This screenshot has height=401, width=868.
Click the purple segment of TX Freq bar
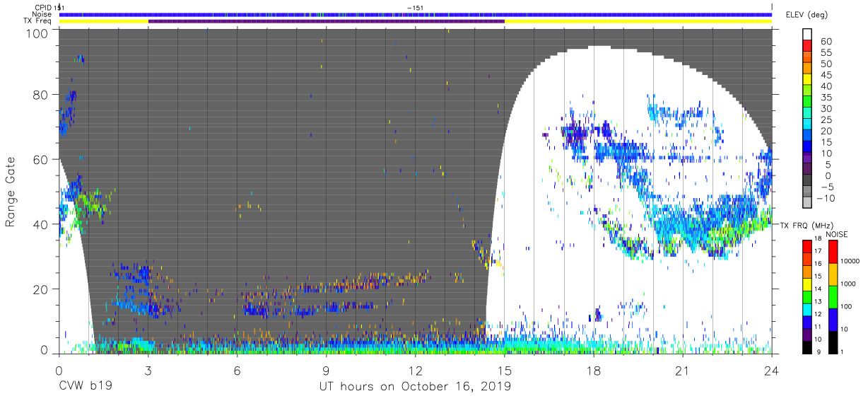(326, 21)
